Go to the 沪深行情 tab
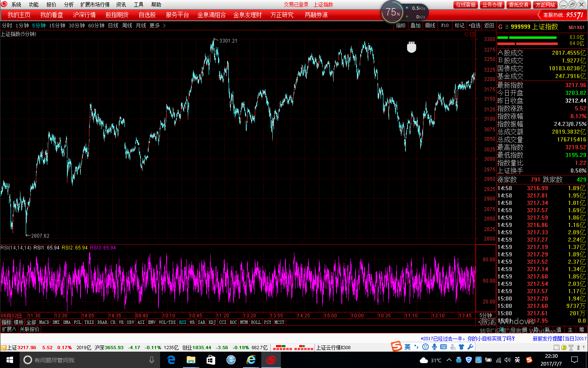The width and height of the screenshot is (588, 368). [x=85, y=15]
